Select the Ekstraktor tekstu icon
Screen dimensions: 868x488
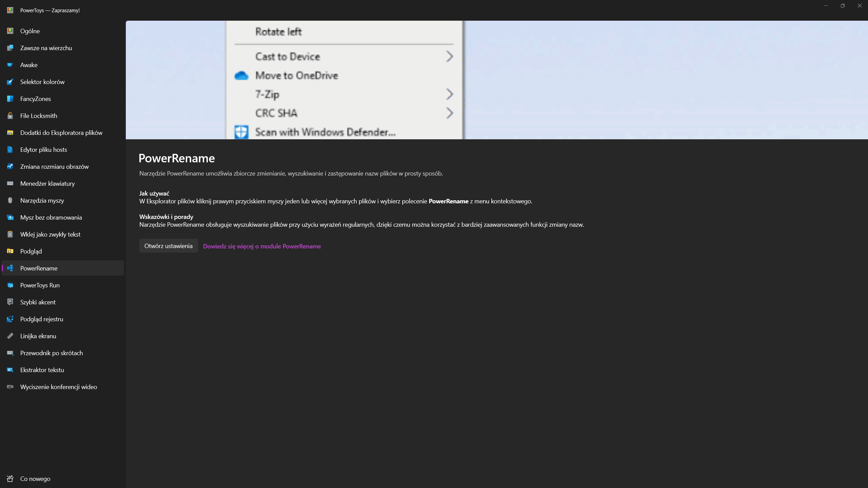click(10, 370)
